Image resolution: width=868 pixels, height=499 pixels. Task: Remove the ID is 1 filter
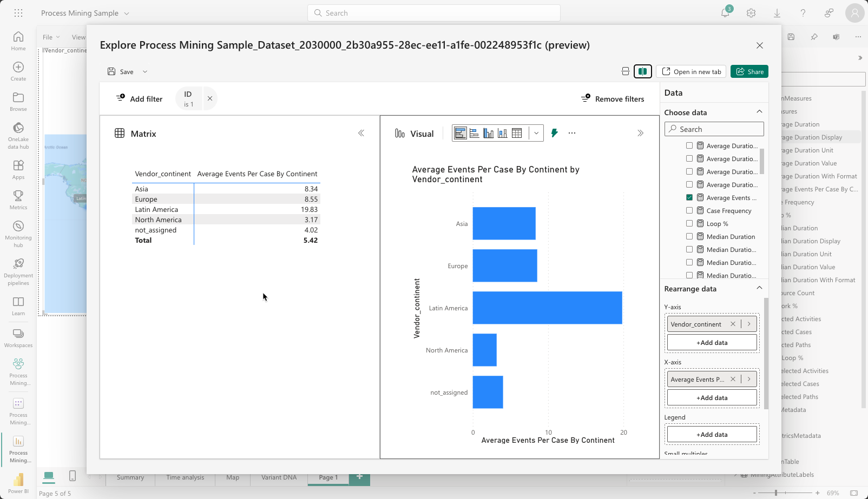209,98
